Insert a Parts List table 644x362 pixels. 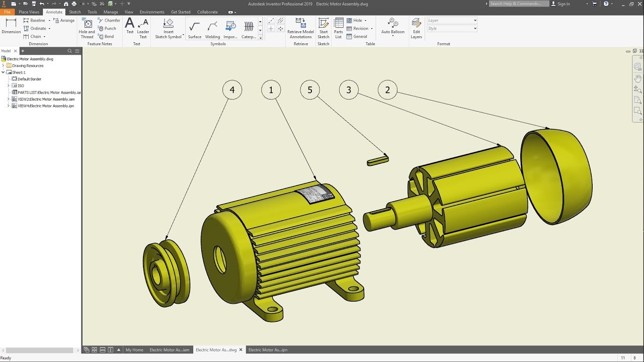[338, 28]
